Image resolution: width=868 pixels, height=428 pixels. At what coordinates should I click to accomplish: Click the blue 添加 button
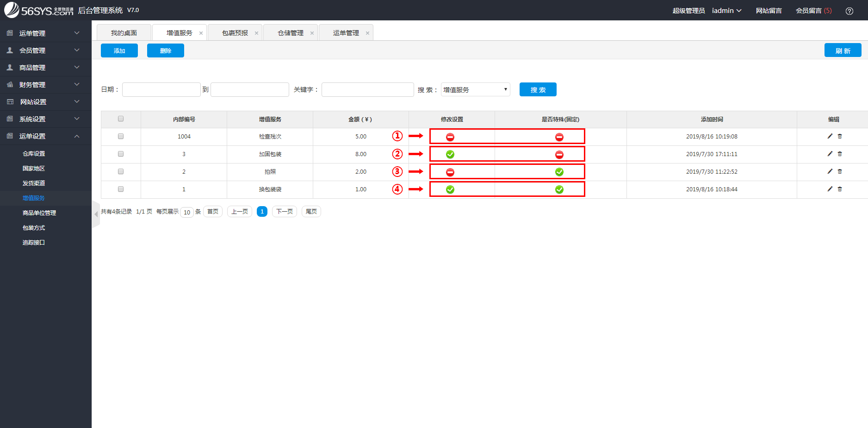coord(119,50)
